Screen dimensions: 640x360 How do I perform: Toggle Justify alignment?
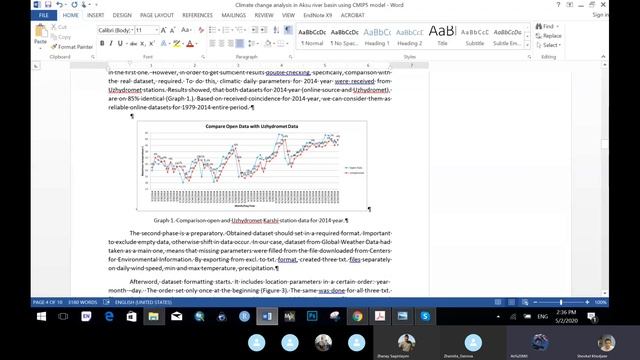tap(240, 43)
